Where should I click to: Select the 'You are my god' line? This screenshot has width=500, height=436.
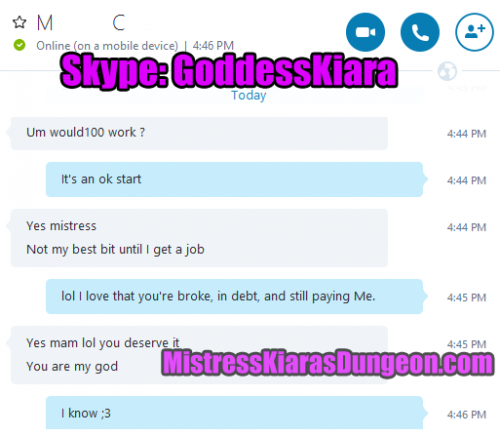click(72, 367)
